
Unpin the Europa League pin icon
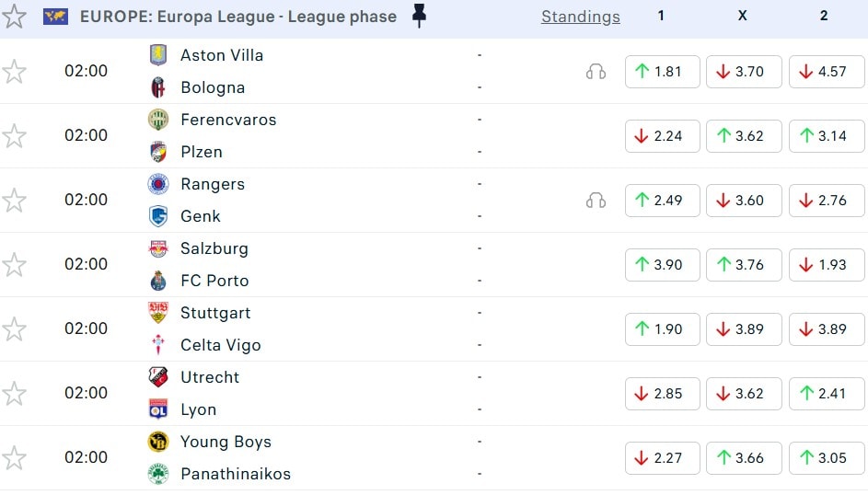click(x=420, y=16)
